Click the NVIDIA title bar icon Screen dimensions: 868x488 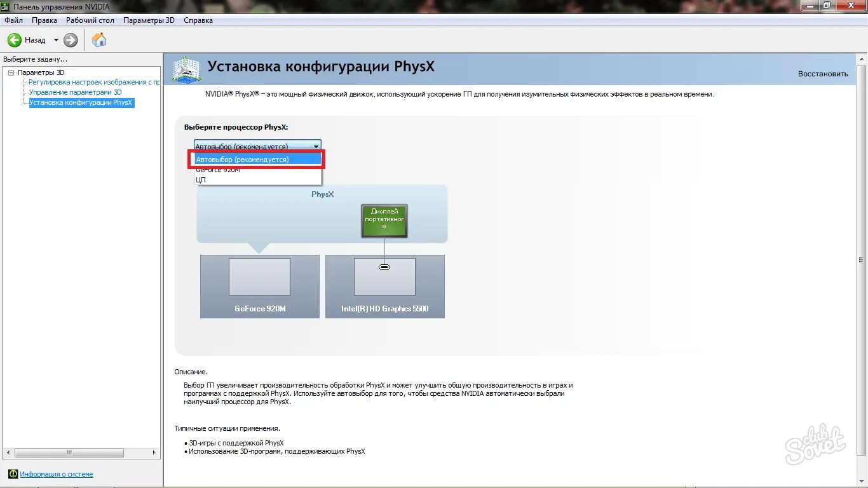tap(6, 6)
